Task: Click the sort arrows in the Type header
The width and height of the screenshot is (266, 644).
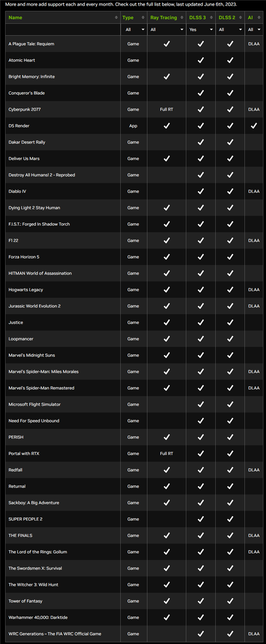Action: pos(143,18)
